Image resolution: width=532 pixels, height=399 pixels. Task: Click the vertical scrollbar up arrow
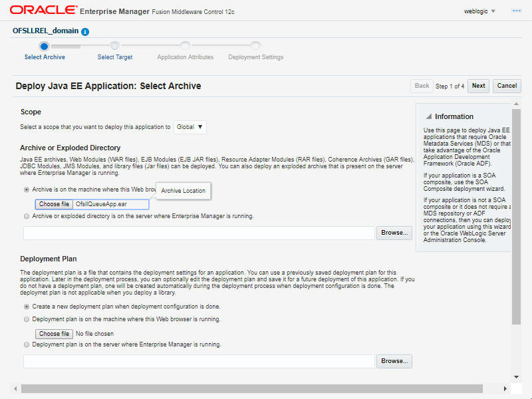point(516,104)
